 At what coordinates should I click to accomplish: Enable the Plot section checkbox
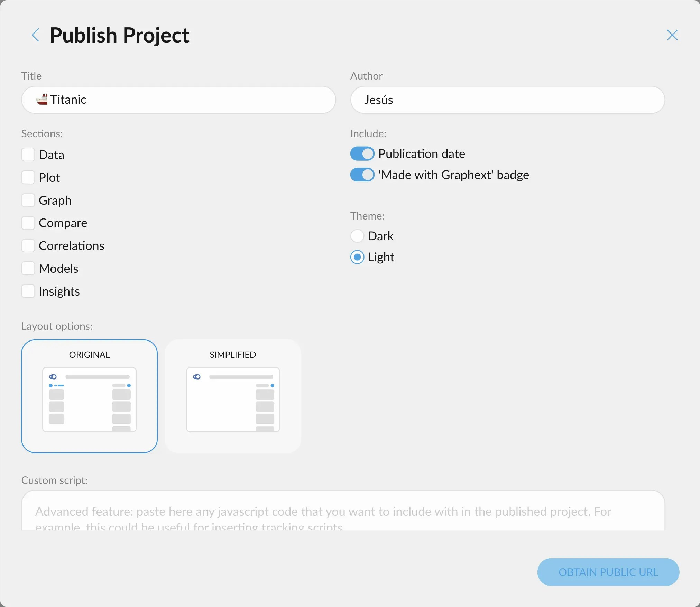click(28, 177)
